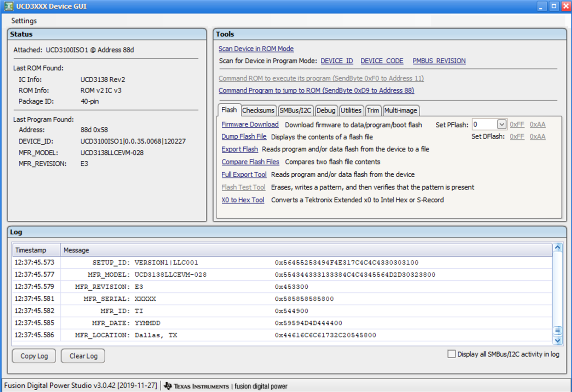The image size is (572, 392).
Task: Select the SETUP_ID log row
Action: (282, 263)
